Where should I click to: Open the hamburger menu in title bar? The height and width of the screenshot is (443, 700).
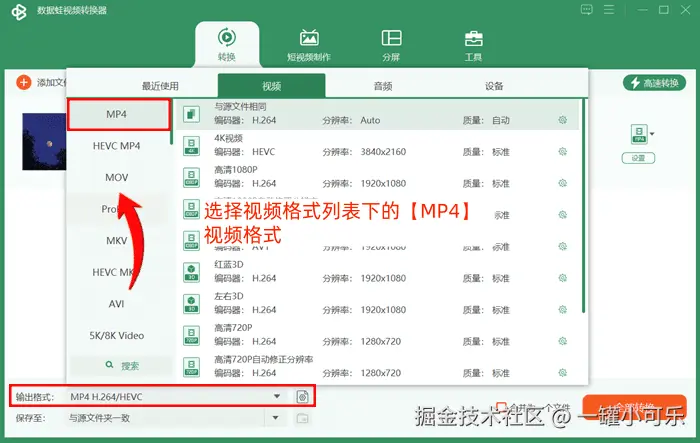(609, 9)
